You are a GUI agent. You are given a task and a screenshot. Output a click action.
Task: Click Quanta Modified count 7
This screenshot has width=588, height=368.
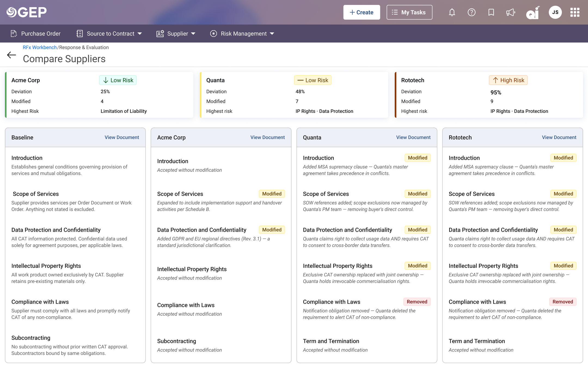coord(297,101)
